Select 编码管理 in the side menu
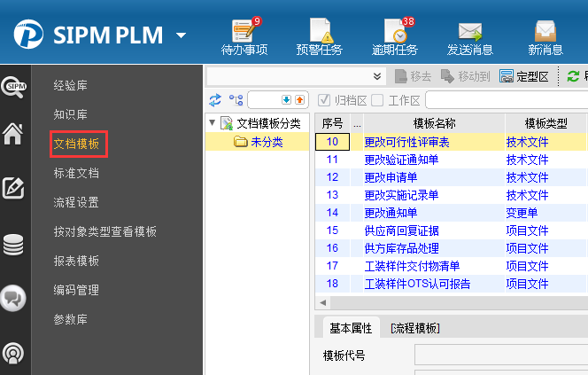 pyautogui.click(x=76, y=290)
